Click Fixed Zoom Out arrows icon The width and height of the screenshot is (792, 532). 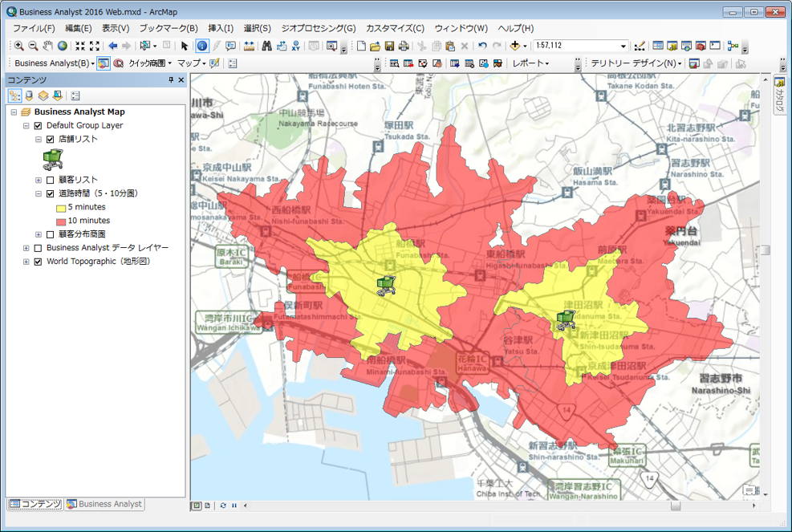tap(95, 46)
